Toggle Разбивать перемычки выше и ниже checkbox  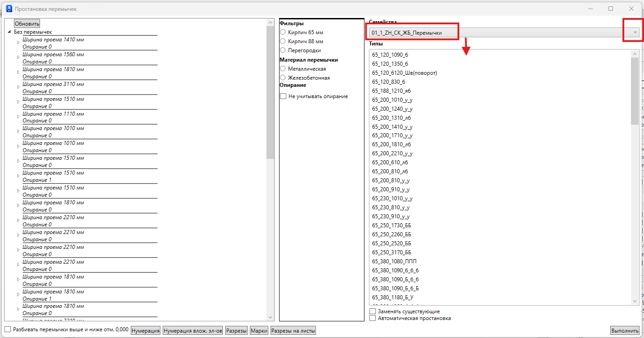click(x=8, y=329)
